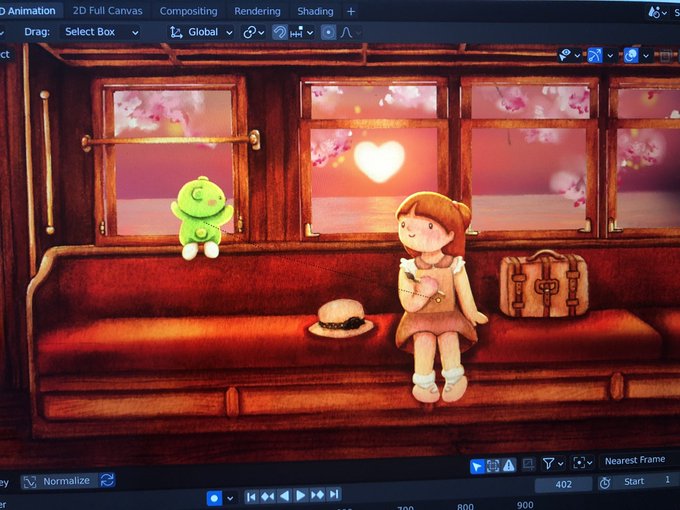Image resolution: width=680 pixels, height=510 pixels.
Task: Jump to the previous keyframe
Action: pos(268,496)
